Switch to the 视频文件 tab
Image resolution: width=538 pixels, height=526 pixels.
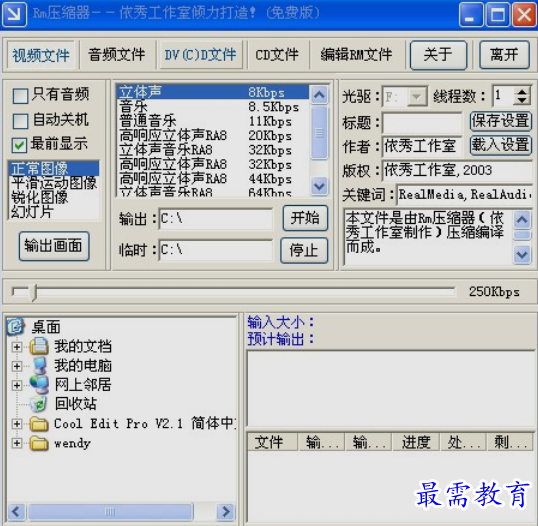tap(41, 55)
